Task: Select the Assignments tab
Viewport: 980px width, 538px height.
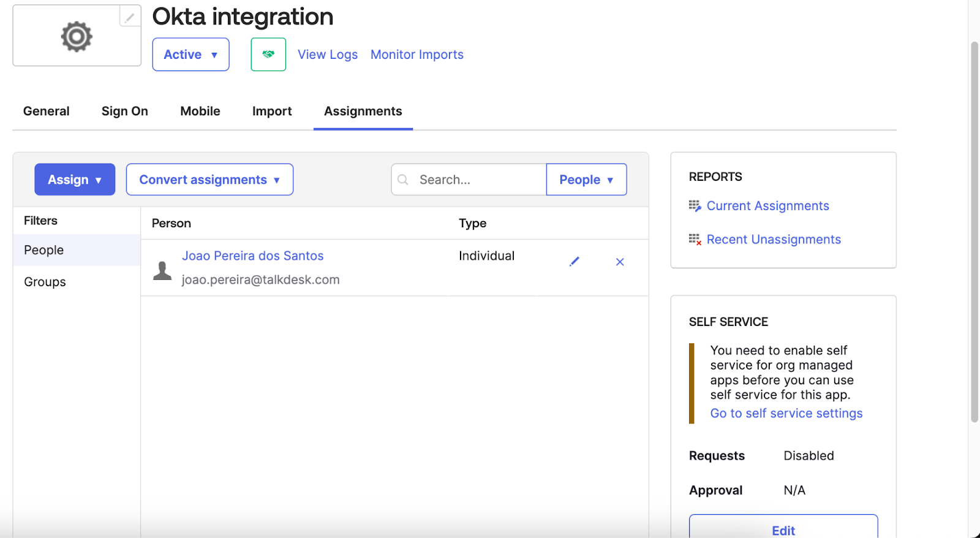Action: pyautogui.click(x=363, y=111)
